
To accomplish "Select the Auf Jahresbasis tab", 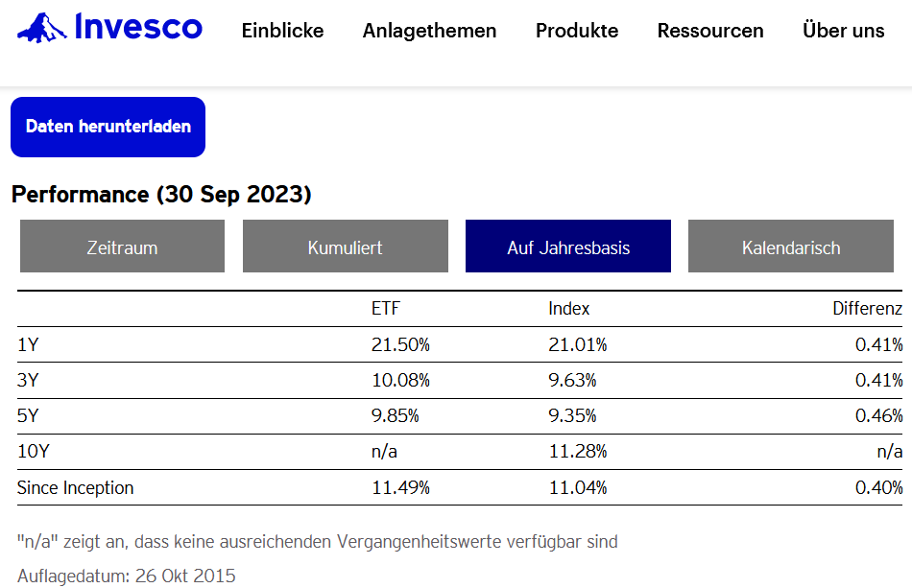I will [x=568, y=247].
